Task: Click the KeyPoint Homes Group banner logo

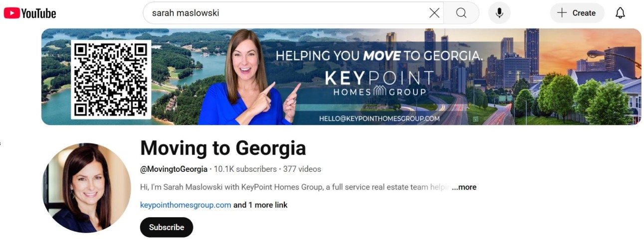Action: click(379, 83)
